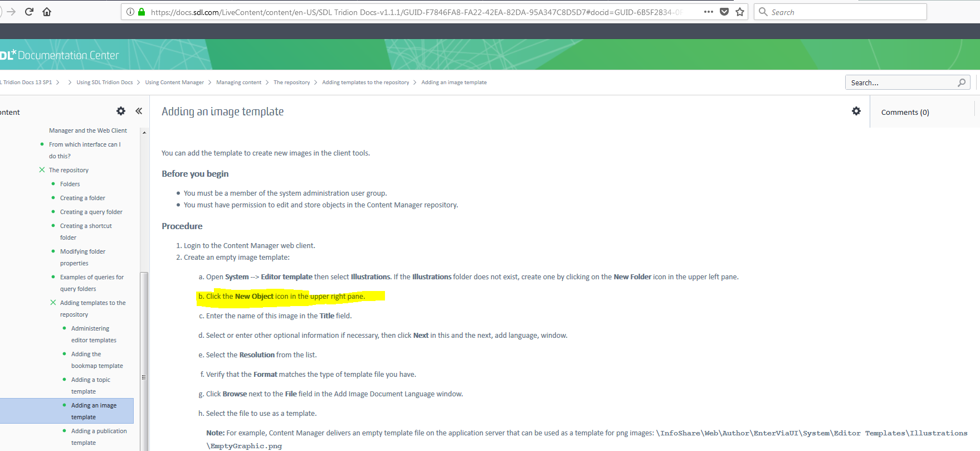Open the article settings gear icon
This screenshot has height=451, width=980.
(856, 111)
